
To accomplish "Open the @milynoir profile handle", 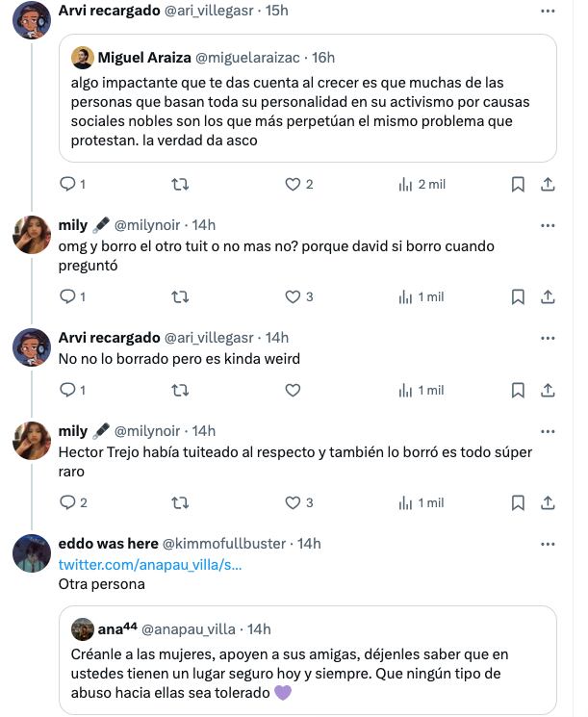I will point(147,225).
